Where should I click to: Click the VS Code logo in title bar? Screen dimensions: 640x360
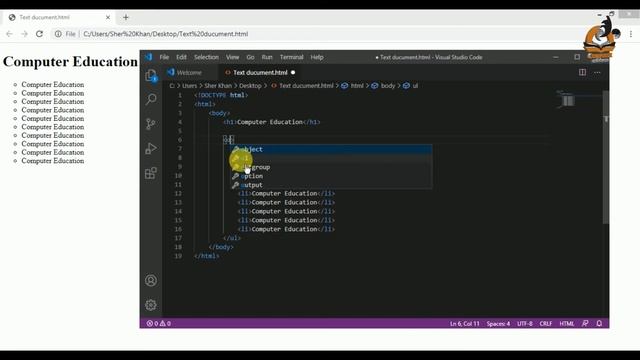coord(149,57)
